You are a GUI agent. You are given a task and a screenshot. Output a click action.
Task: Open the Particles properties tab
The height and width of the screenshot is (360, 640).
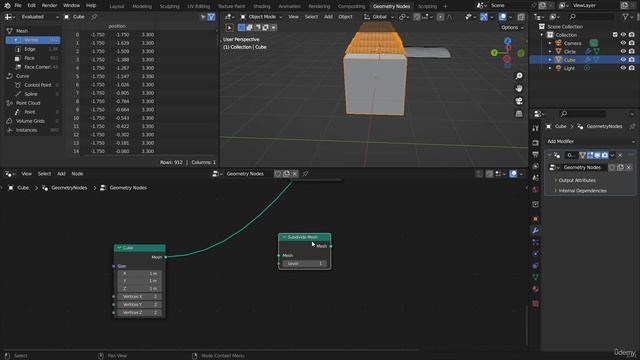536,242
